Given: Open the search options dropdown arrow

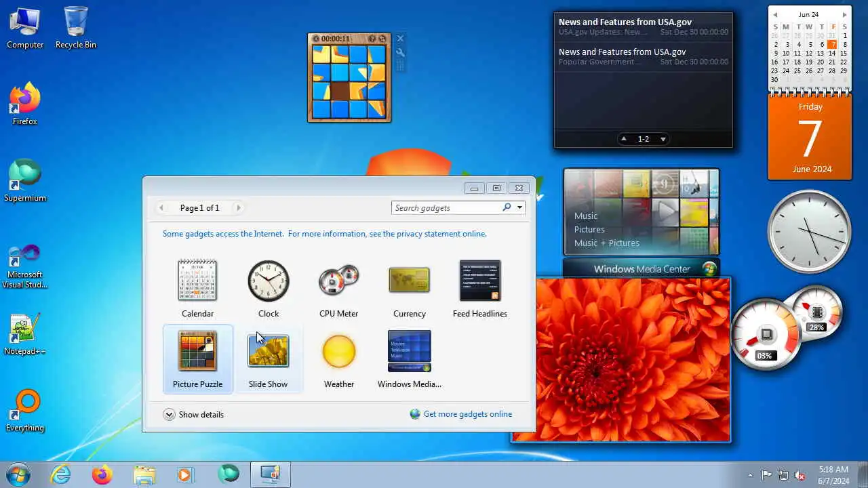Looking at the screenshot, I should pos(519,207).
